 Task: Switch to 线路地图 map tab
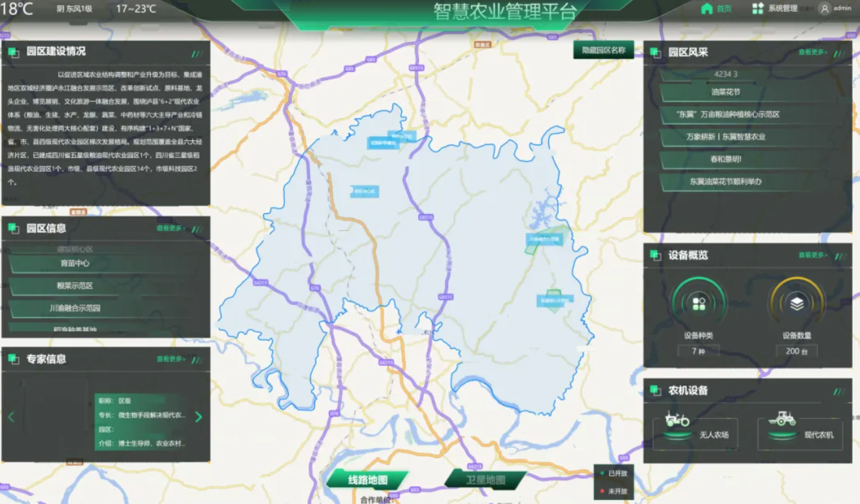(367, 480)
